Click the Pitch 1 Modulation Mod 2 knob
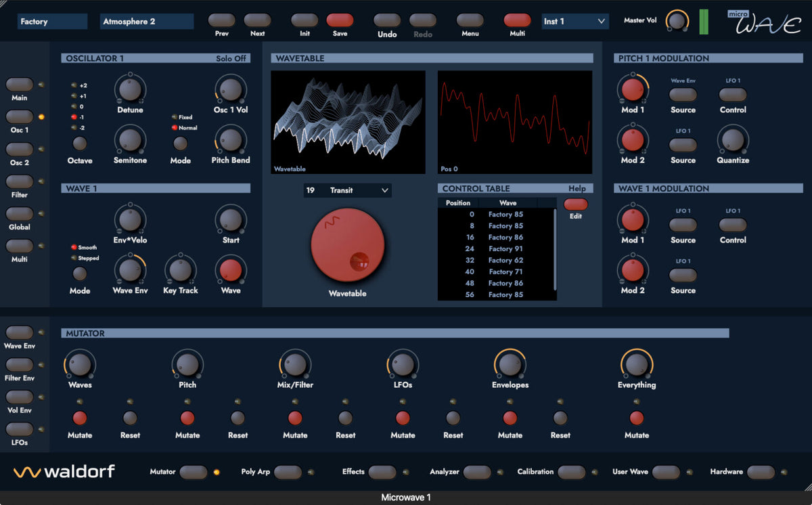Viewport: 812px width, 505px height. tap(633, 139)
